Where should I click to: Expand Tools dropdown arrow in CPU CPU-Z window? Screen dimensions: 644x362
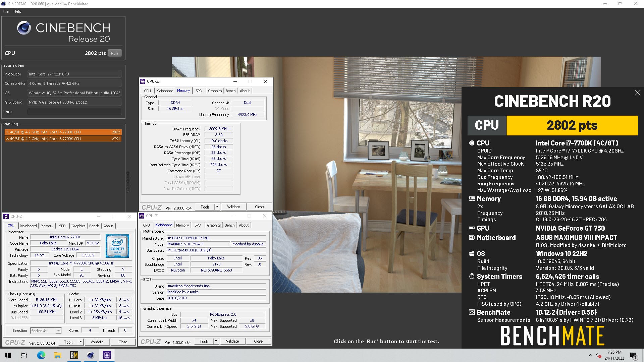tap(81, 342)
